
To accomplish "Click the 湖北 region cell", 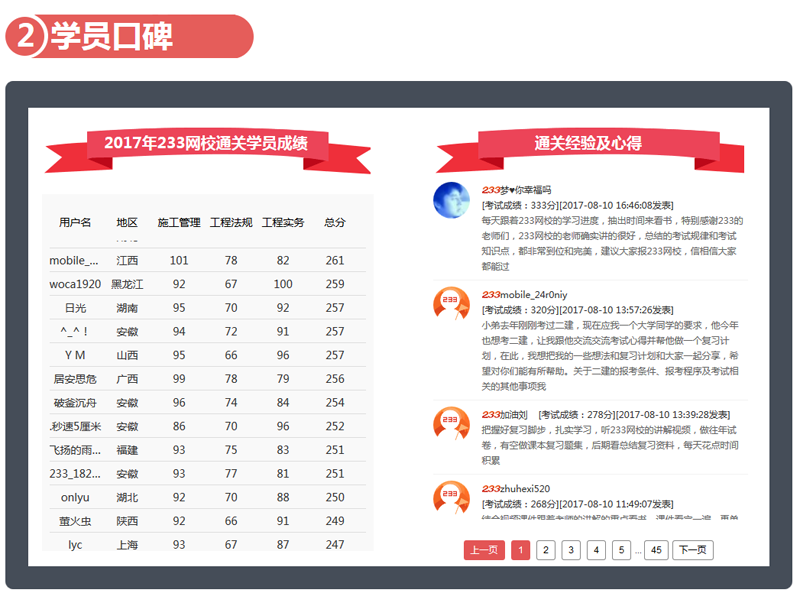I will tap(127, 497).
